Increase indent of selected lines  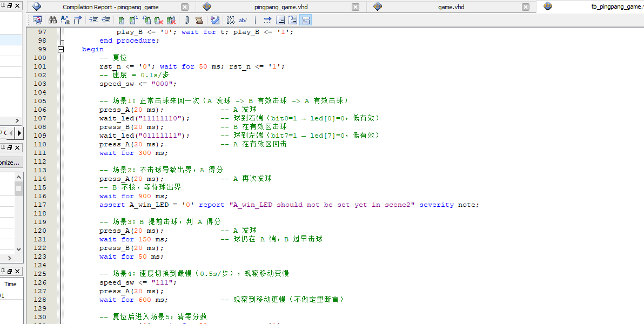(93, 20)
